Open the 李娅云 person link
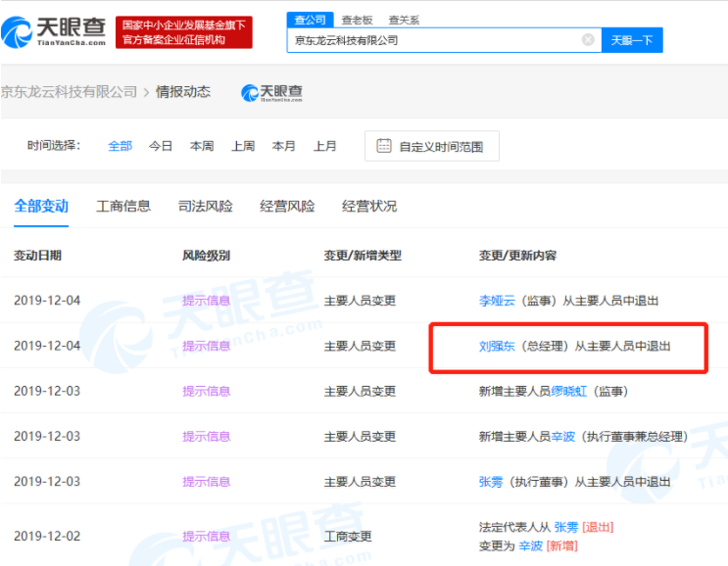The image size is (728, 566). (497, 301)
